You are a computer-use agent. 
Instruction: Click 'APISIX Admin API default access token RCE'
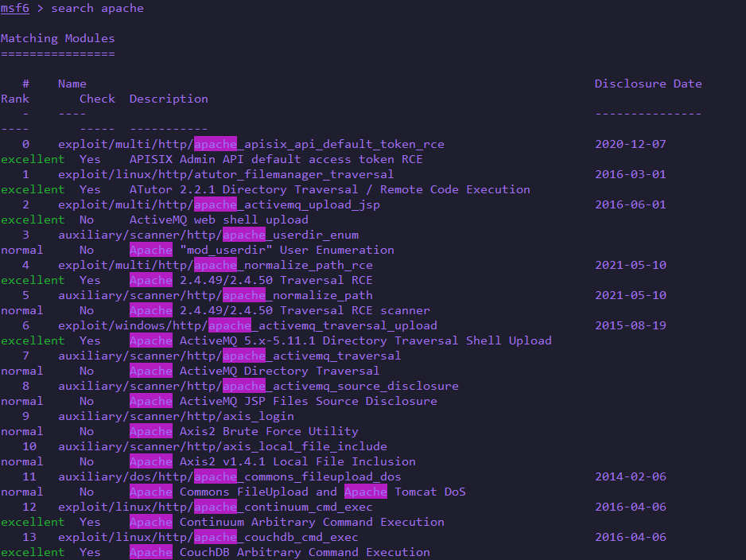(276, 159)
